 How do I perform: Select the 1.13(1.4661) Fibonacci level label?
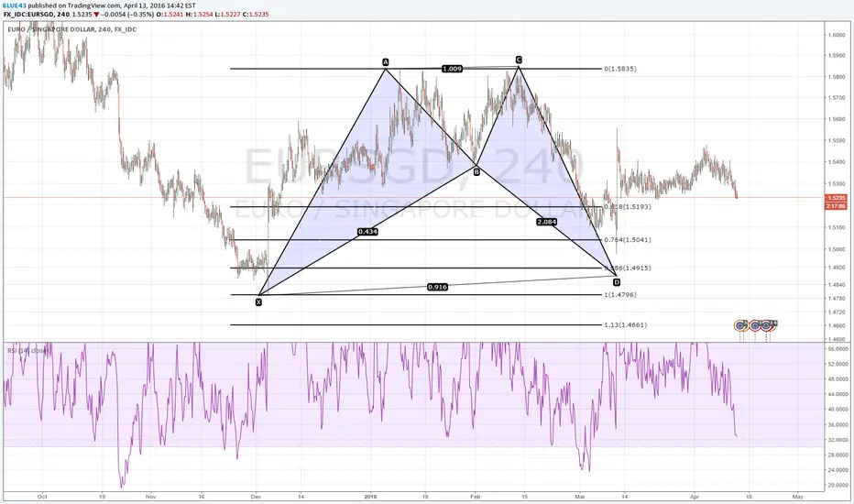point(625,324)
